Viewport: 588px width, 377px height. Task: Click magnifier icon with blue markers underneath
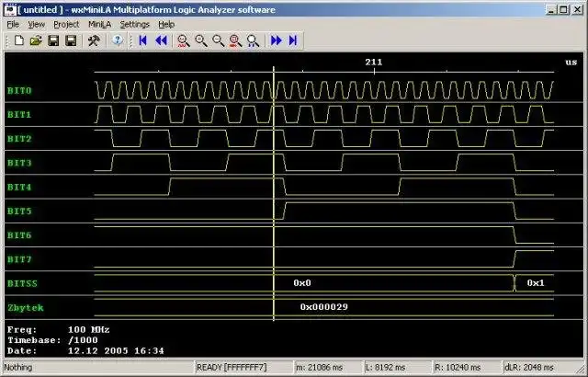coord(254,40)
